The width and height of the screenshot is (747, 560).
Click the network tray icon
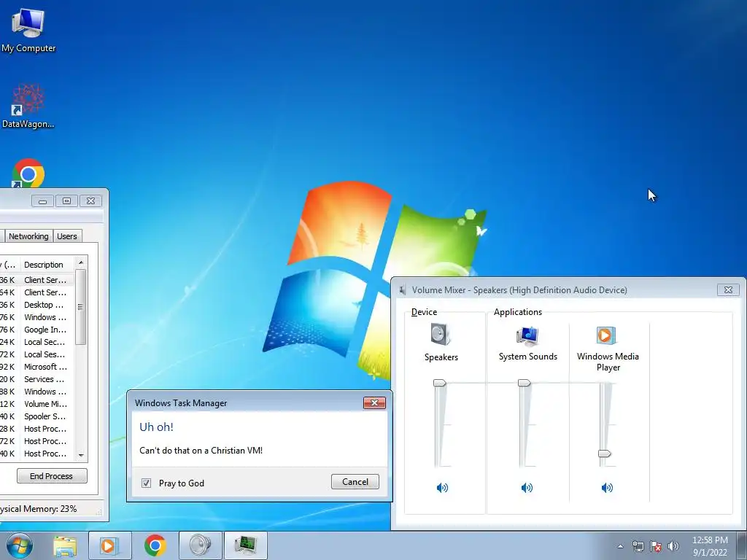point(638,546)
